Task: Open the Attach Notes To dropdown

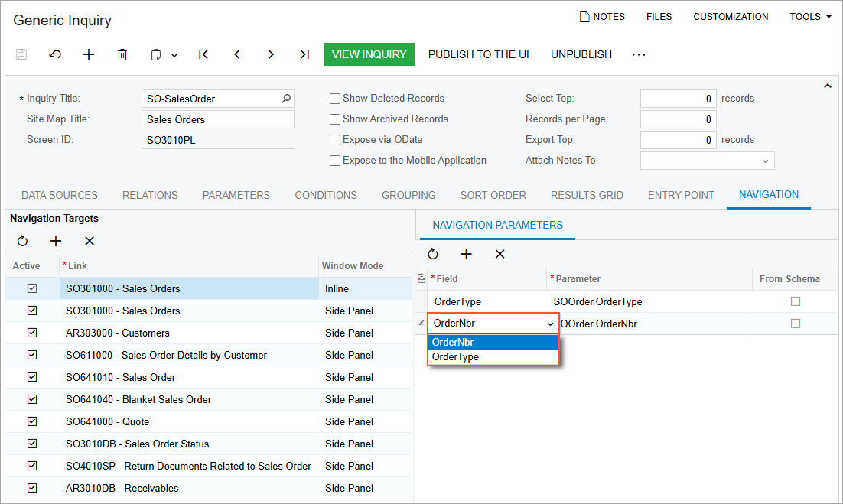Action: (x=765, y=161)
